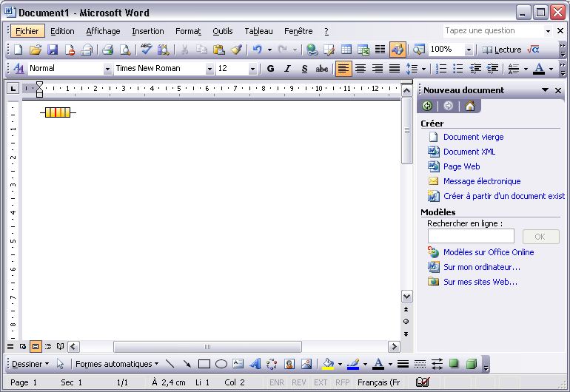Viewport: 570px width, 392px height.
Task: Click the bulleted list icon
Action: coord(458,68)
